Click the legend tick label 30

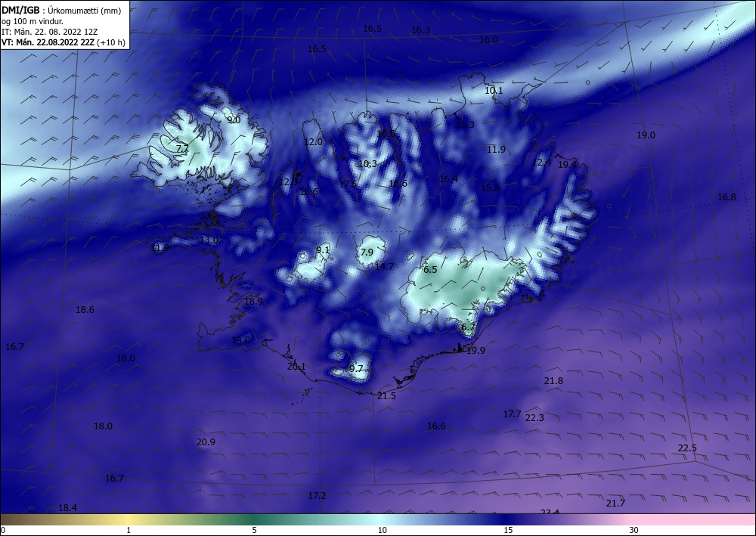(x=634, y=530)
